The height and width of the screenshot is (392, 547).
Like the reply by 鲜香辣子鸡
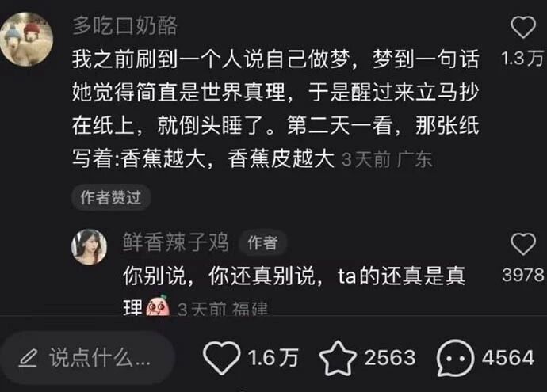[x=523, y=244]
